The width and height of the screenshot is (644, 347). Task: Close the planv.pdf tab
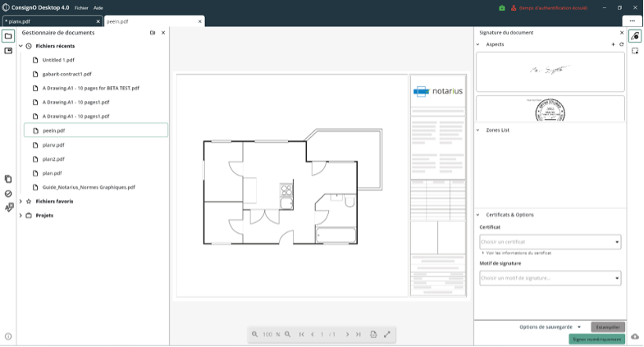98,21
